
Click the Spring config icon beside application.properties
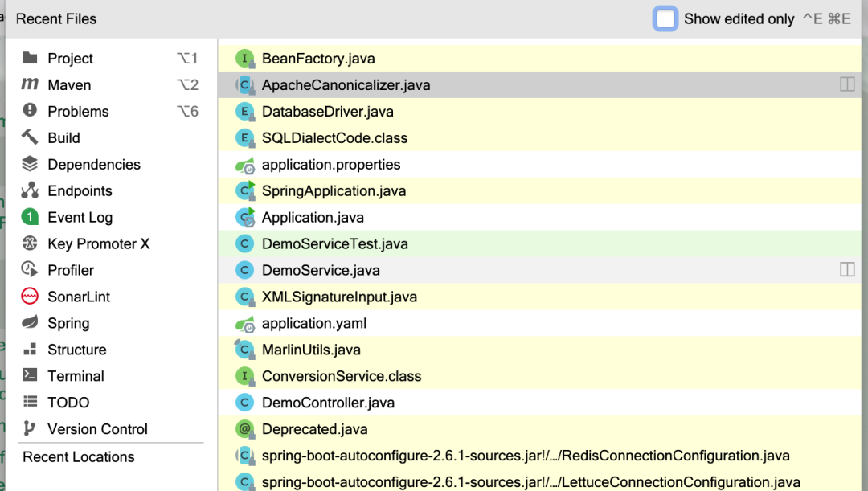(244, 165)
